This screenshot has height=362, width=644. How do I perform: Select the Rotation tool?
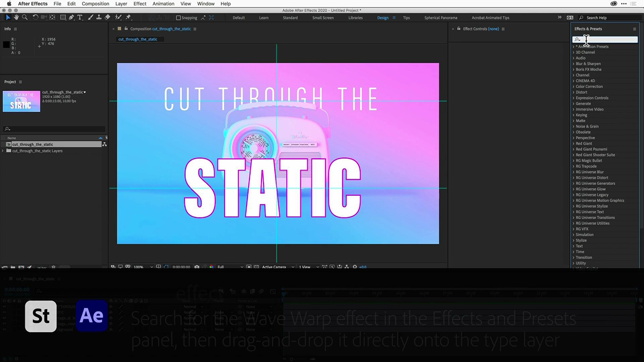click(x=35, y=17)
